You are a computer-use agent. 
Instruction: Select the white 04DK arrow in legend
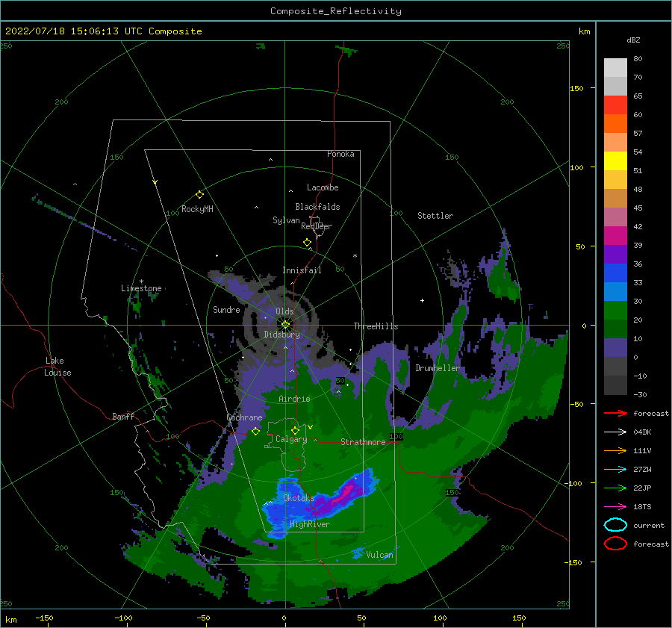(615, 432)
